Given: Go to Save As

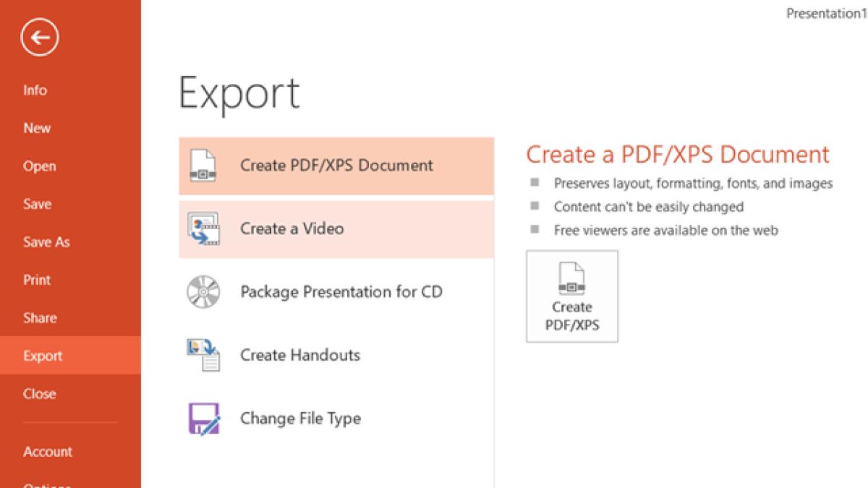Looking at the screenshot, I should coord(46,241).
